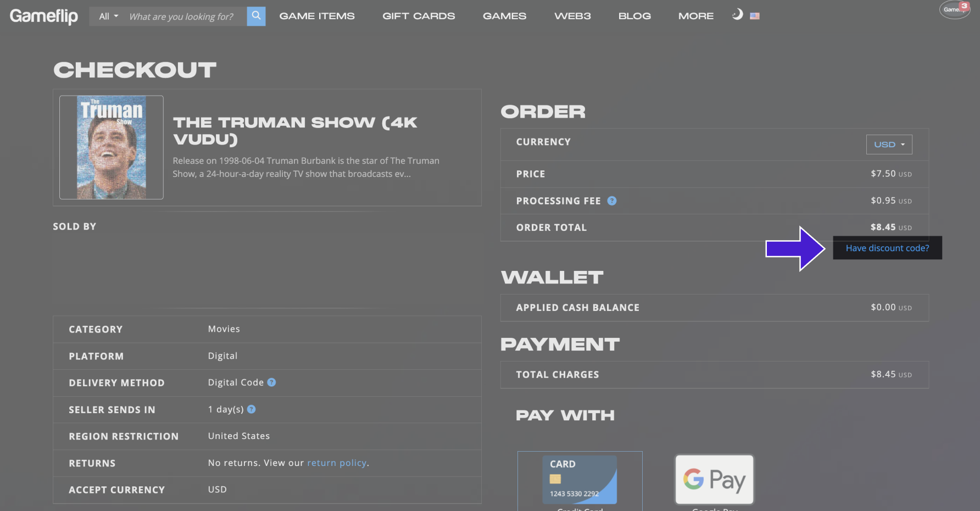This screenshot has width=980, height=511.
Task: Open the Game Items menu
Action: [317, 16]
